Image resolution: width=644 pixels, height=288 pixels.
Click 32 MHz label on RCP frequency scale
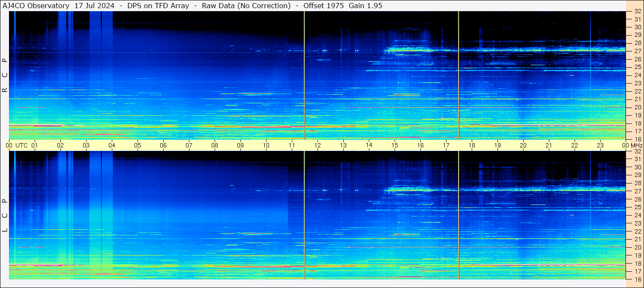[637, 12]
